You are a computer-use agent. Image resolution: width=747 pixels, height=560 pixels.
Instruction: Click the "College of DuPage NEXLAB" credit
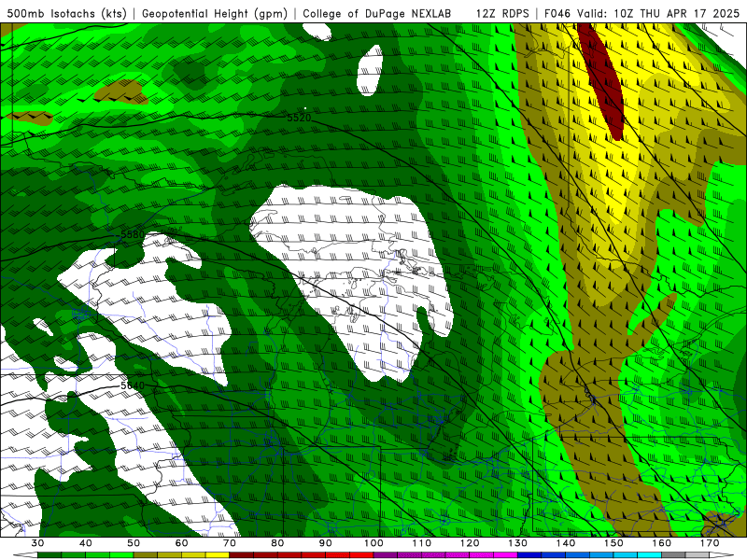377,13
